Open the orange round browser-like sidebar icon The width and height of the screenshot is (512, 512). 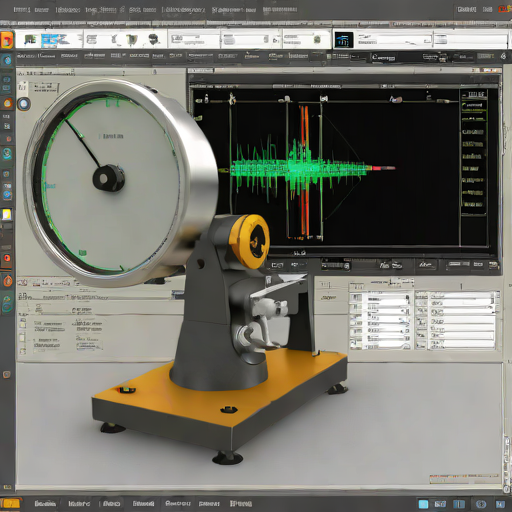[8, 103]
